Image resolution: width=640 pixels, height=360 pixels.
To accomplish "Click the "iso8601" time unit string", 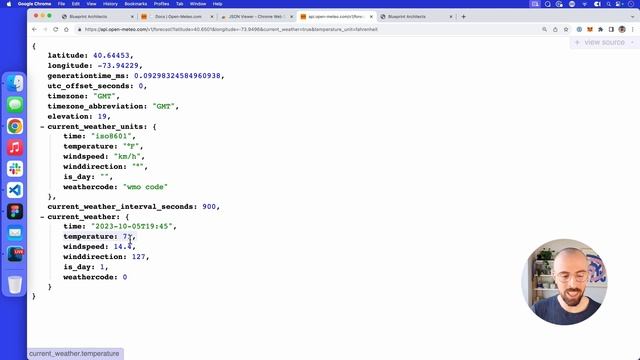I will 111,136.
